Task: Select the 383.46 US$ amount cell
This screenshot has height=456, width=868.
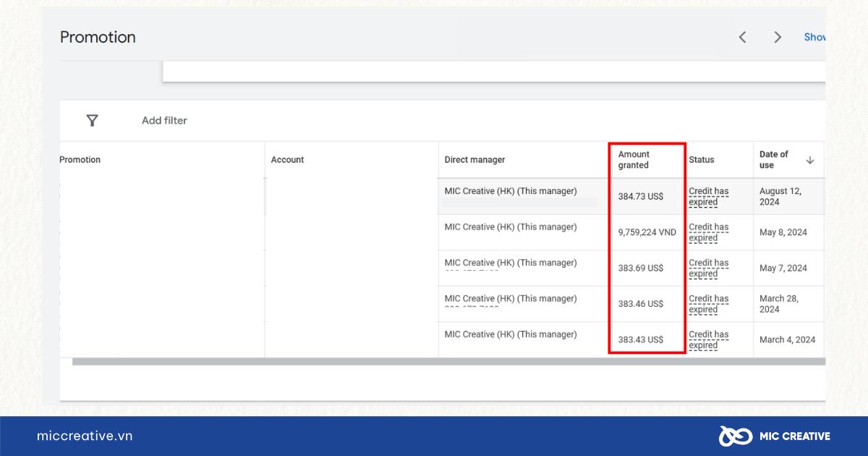Action: (641, 304)
